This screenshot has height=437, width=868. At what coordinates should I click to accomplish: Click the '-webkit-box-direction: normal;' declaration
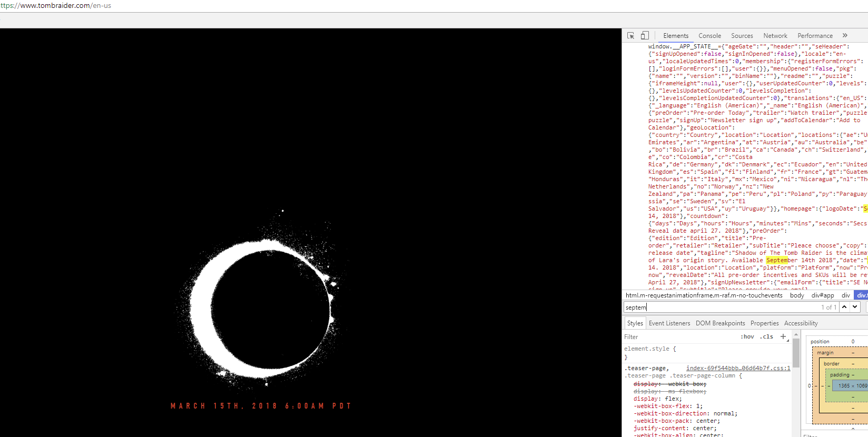(x=685, y=413)
